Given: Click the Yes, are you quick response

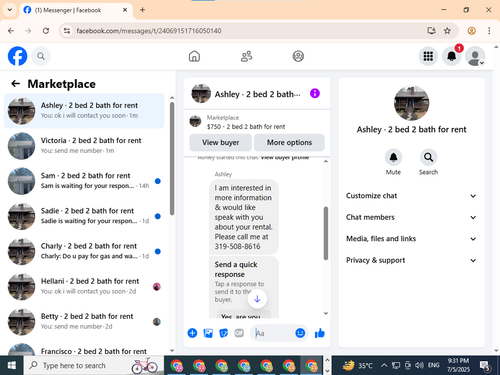Looking at the screenshot, I should [243, 315].
